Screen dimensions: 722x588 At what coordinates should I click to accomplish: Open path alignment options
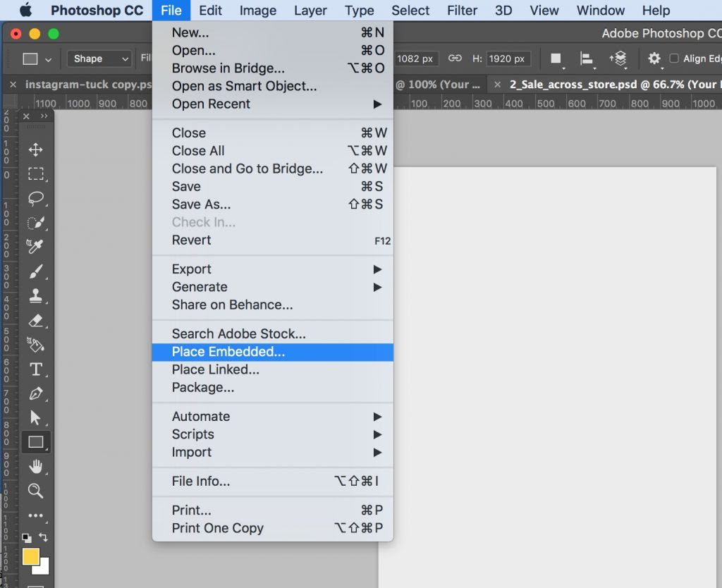[586, 59]
